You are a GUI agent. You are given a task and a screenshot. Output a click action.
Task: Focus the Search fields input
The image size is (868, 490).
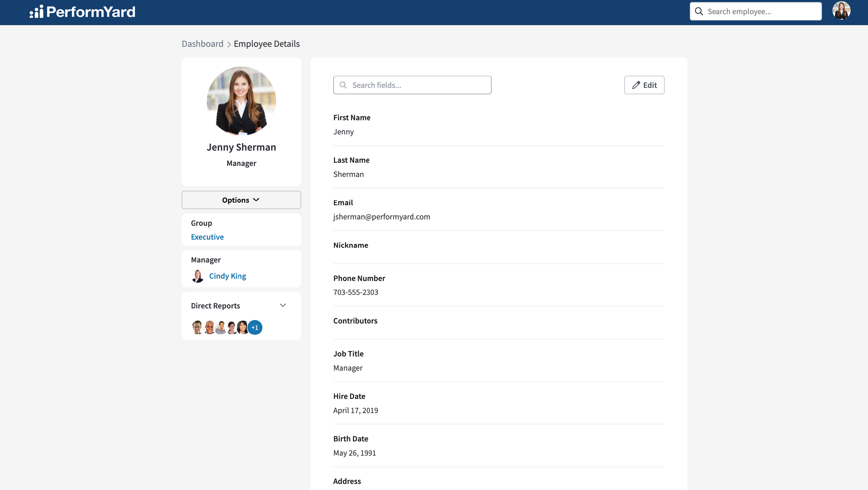tap(412, 85)
